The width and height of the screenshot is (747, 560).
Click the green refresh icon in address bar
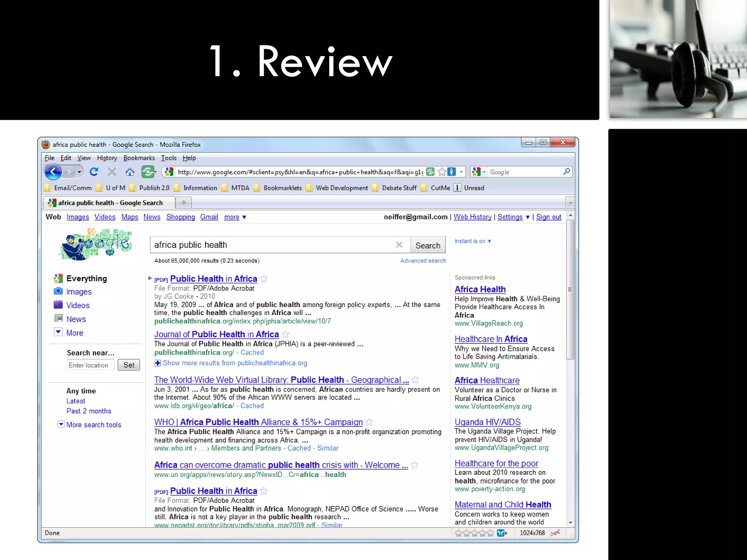click(430, 172)
